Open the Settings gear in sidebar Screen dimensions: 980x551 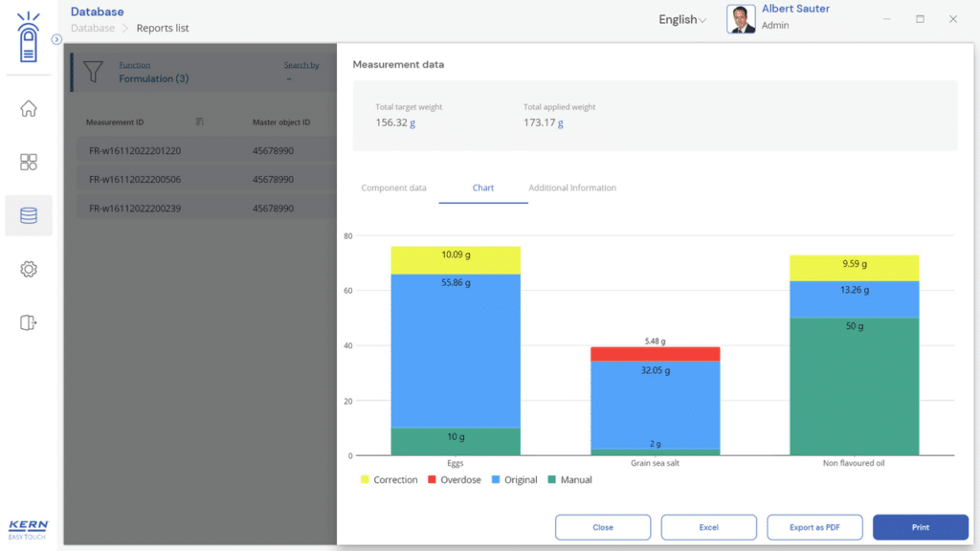29,270
